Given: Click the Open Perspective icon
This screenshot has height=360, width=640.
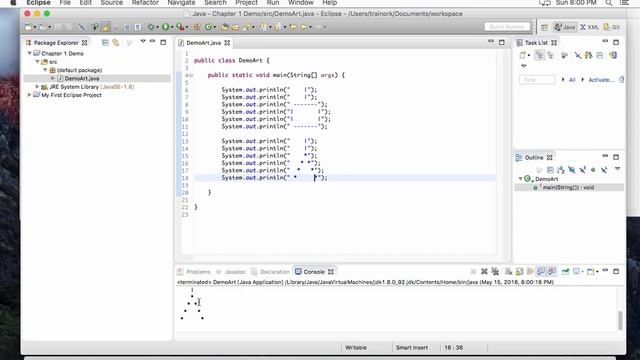Looking at the screenshot, I should coord(544,27).
